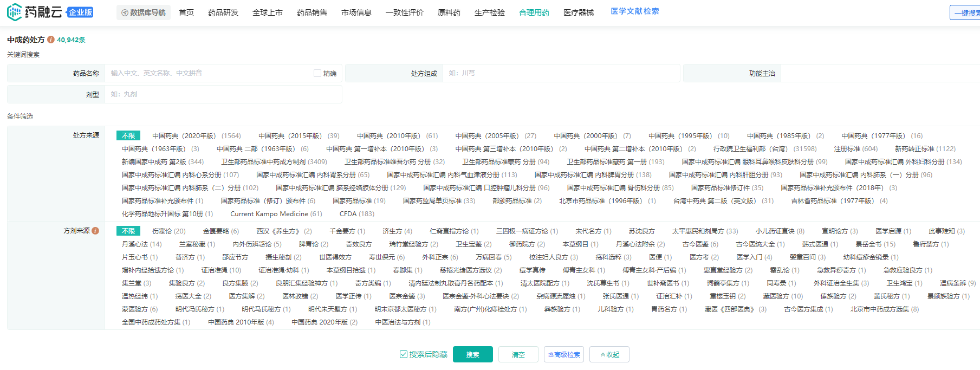
Task: Click the info icon beside 中成药处方
Action: pyautogui.click(x=51, y=40)
